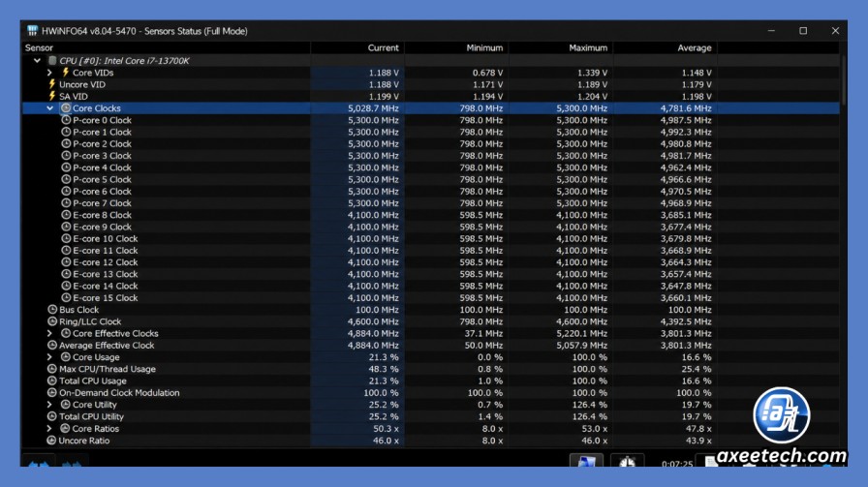The image size is (868, 487).
Task: Expand the Core Effective Clocks group
Action: click(x=49, y=333)
